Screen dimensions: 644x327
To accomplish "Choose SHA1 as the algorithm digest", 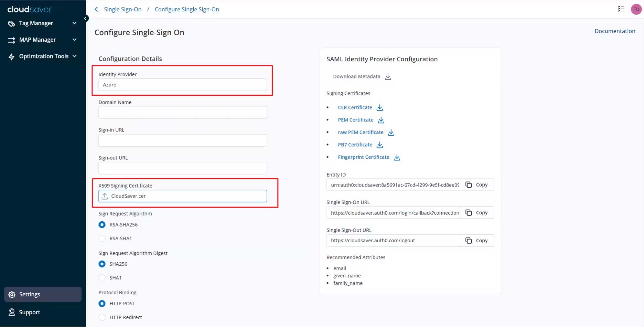I will 102,278.
